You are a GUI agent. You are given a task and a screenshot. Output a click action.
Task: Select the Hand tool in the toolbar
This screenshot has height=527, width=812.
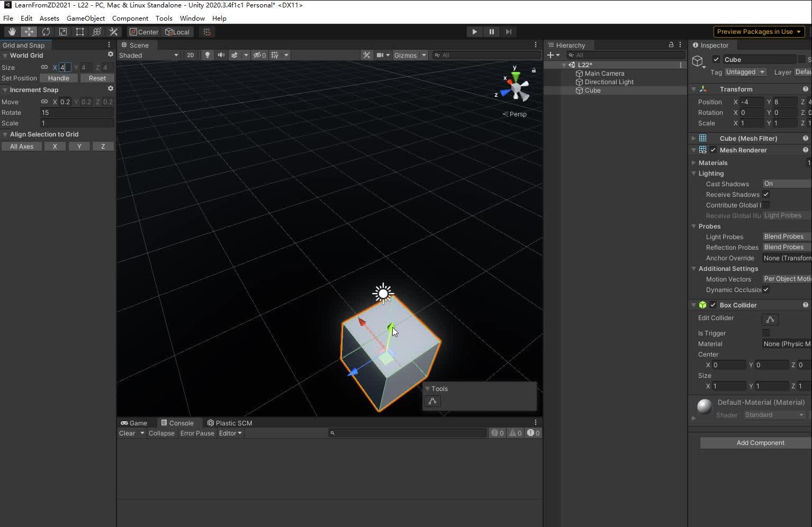coord(12,32)
